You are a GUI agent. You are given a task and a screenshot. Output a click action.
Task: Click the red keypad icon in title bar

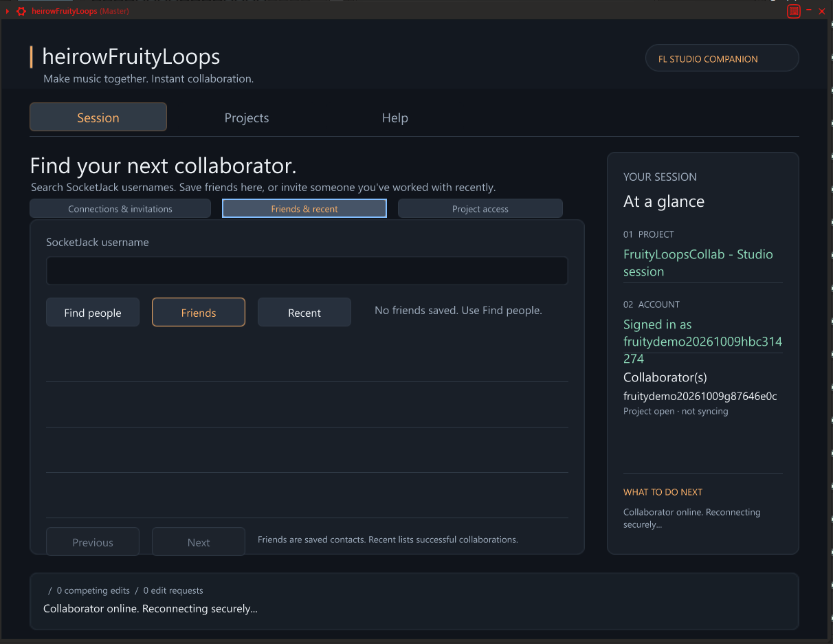coord(794,11)
